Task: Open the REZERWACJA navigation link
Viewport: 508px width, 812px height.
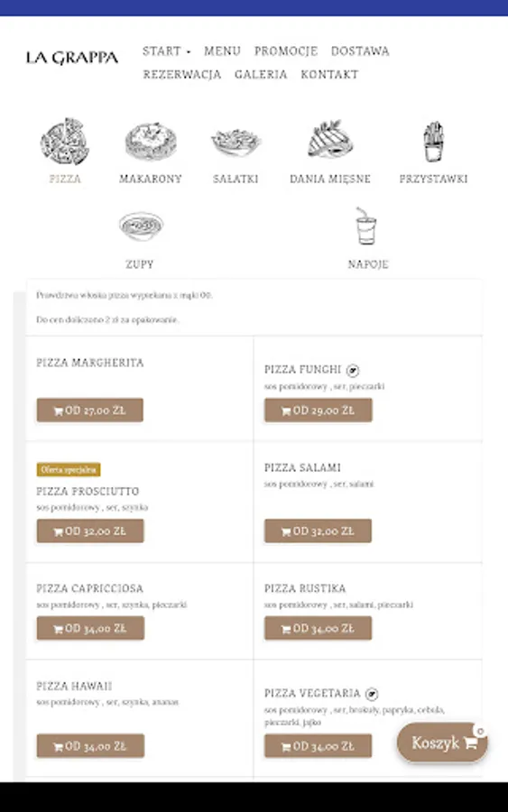Action: tap(181, 74)
